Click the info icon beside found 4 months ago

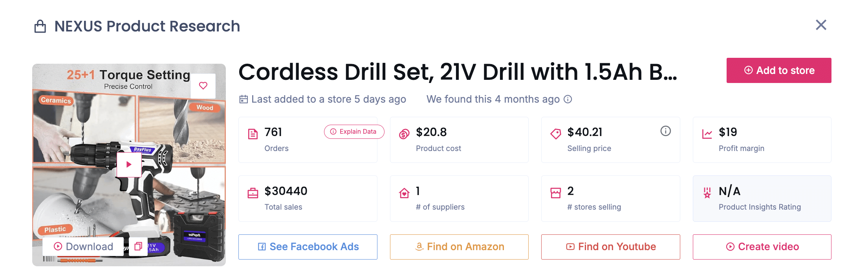[x=568, y=99]
